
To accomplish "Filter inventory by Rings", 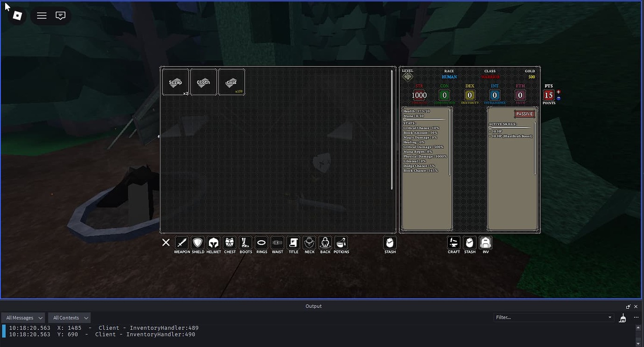I will [261, 243].
